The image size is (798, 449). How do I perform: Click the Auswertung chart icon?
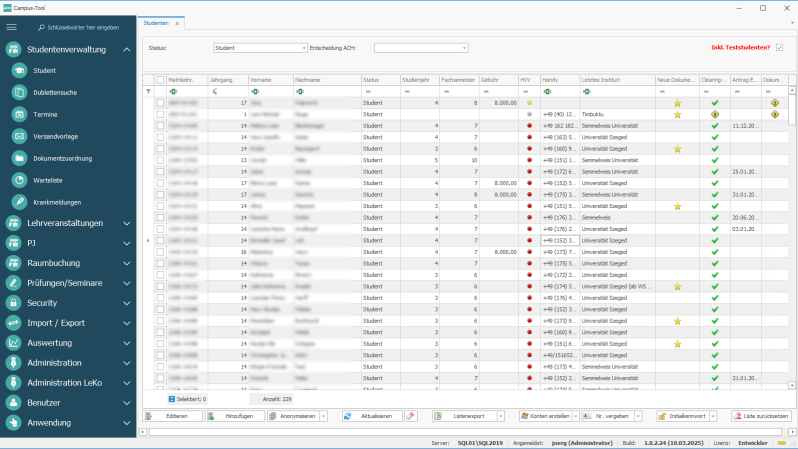pos(14,343)
